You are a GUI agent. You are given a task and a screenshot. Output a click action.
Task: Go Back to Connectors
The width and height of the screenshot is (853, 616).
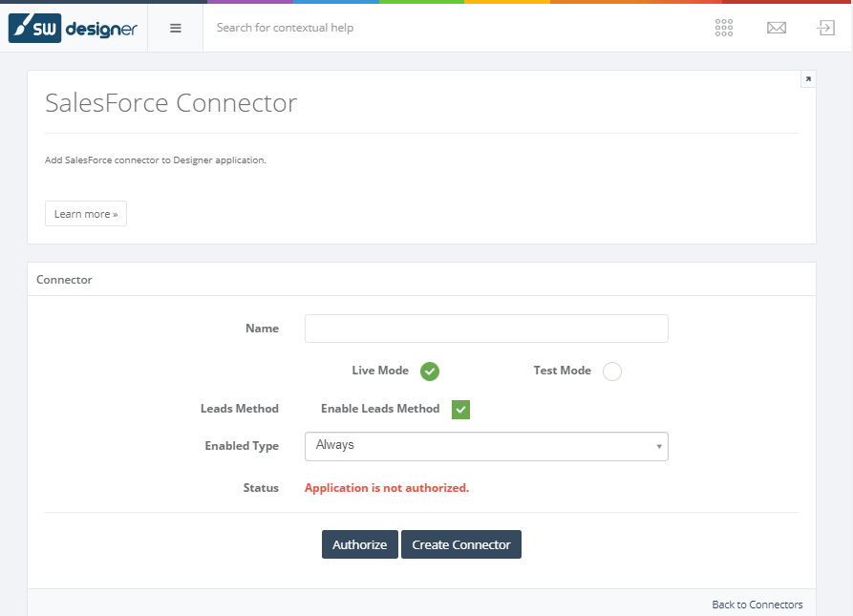757,605
